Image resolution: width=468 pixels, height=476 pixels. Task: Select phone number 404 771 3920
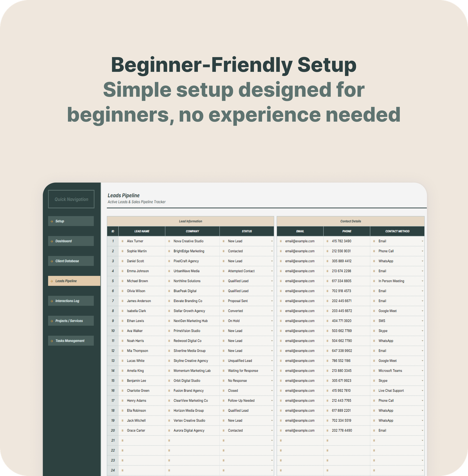click(347, 321)
